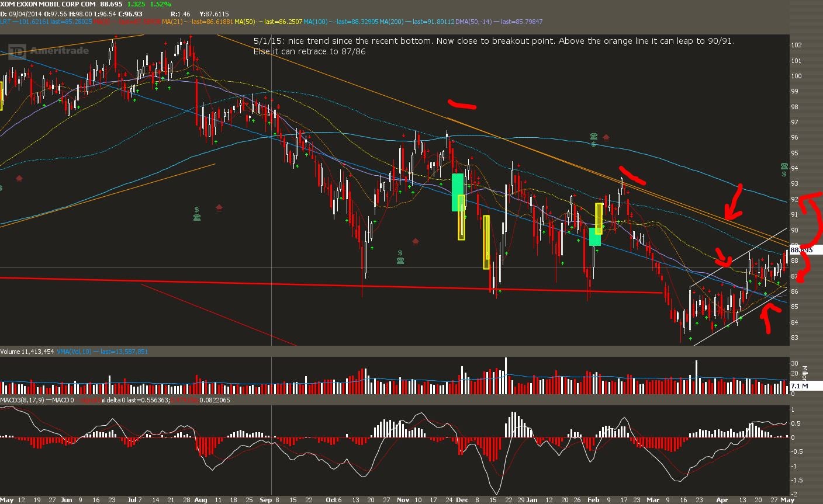Click the Volume 11,413,454 label
823x504 pixels.
click(x=27, y=352)
